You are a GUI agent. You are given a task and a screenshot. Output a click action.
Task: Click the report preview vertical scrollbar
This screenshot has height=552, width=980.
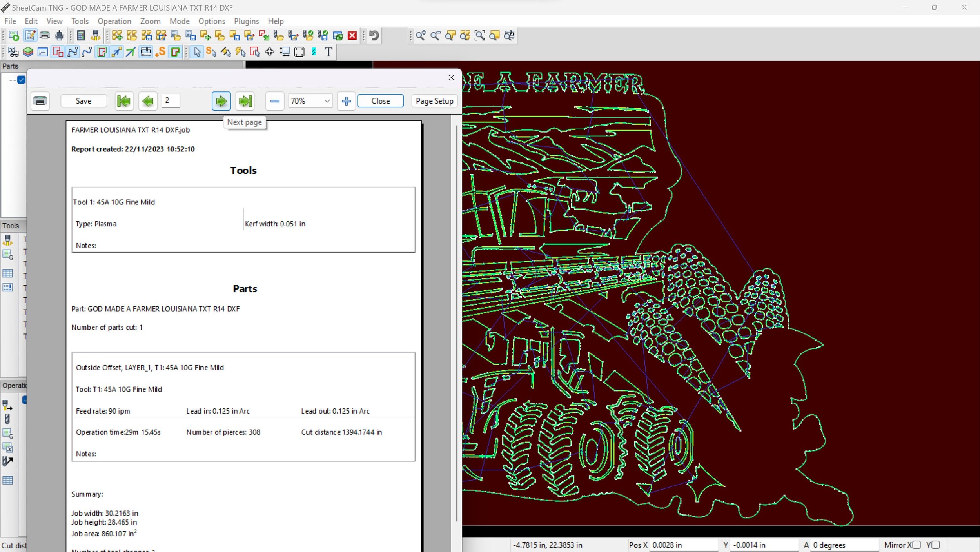pyautogui.click(x=457, y=324)
